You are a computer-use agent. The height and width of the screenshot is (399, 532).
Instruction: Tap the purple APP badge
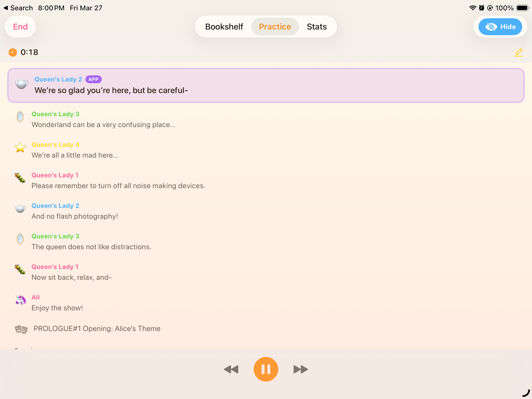(x=94, y=79)
